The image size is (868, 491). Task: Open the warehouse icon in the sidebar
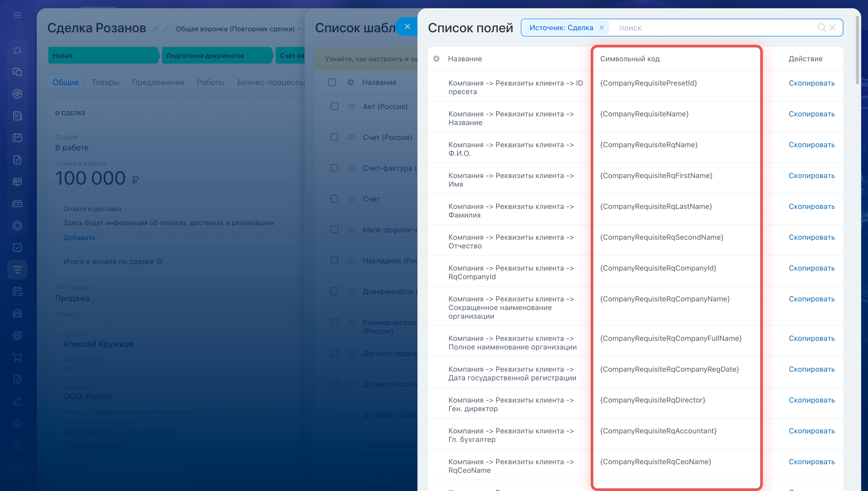[17, 313]
